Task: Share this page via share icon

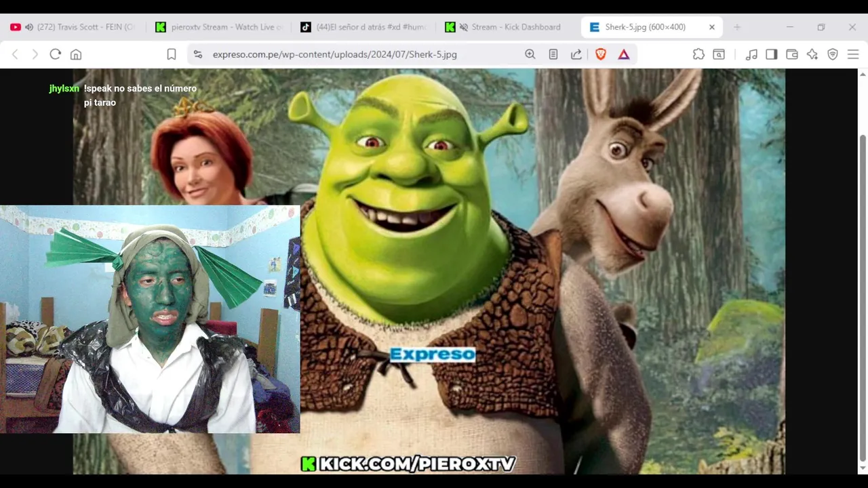Action: pos(576,54)
